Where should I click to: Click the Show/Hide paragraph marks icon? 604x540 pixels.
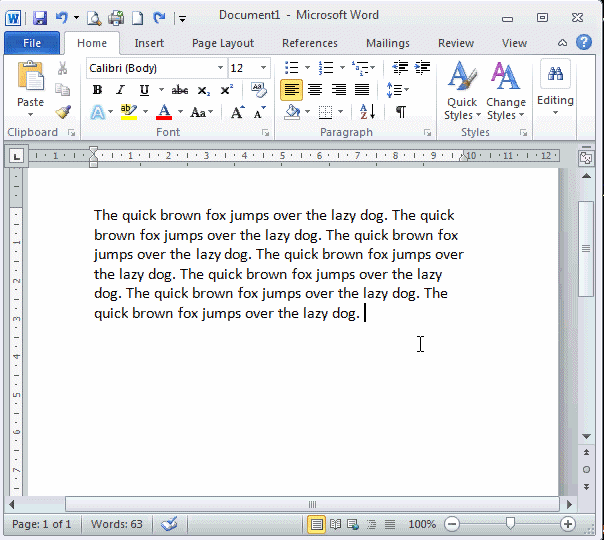click(400, 112)
